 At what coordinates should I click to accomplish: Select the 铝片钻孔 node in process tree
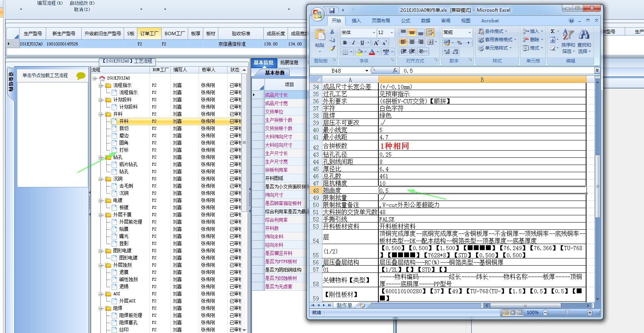click(128, 165)
